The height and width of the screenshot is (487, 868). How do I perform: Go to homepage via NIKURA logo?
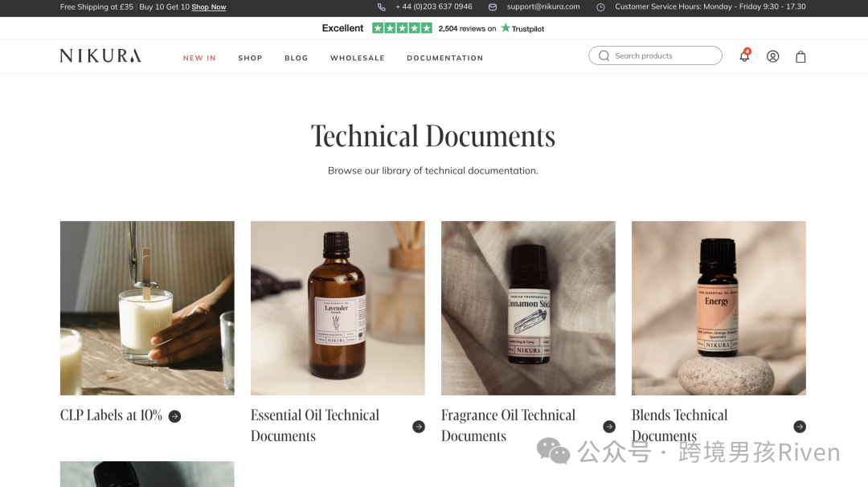100,56
